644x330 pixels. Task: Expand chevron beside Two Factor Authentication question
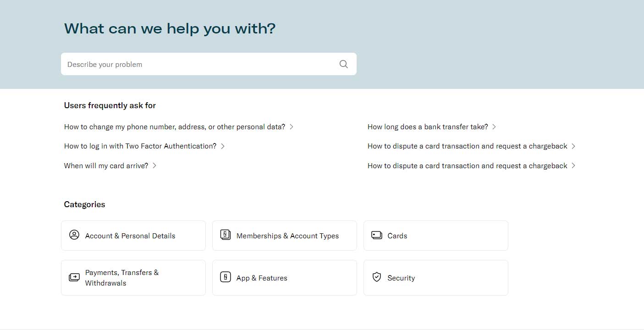click(x=223, y=146)
